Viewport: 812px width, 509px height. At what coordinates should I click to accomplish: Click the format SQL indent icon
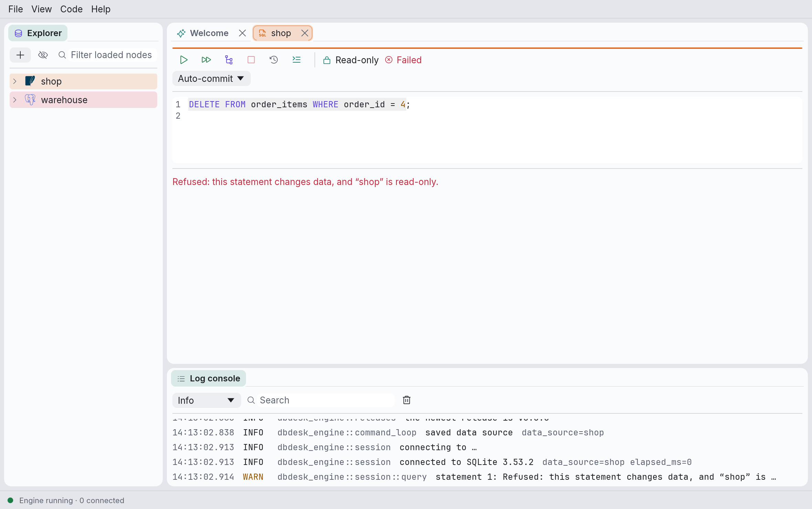point(296,60)
